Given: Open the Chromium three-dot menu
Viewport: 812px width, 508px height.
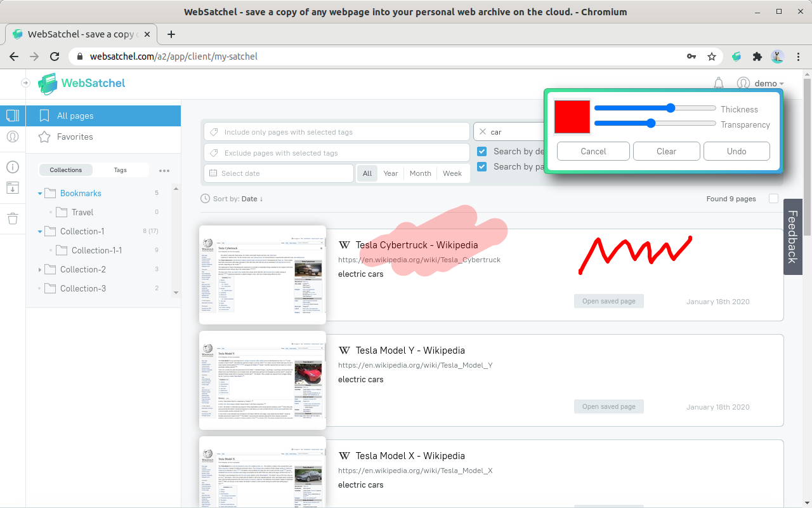Looking at the screenshot, I should coord(798,57).
